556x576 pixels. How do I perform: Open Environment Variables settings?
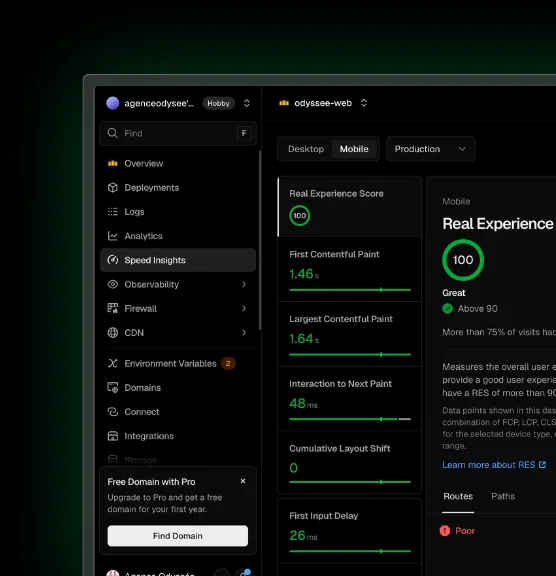click(x=178, y=364)
